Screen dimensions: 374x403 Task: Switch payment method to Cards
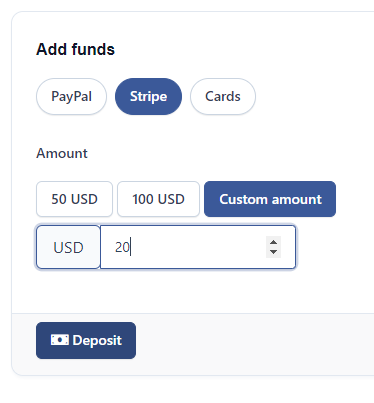(223, 97)
